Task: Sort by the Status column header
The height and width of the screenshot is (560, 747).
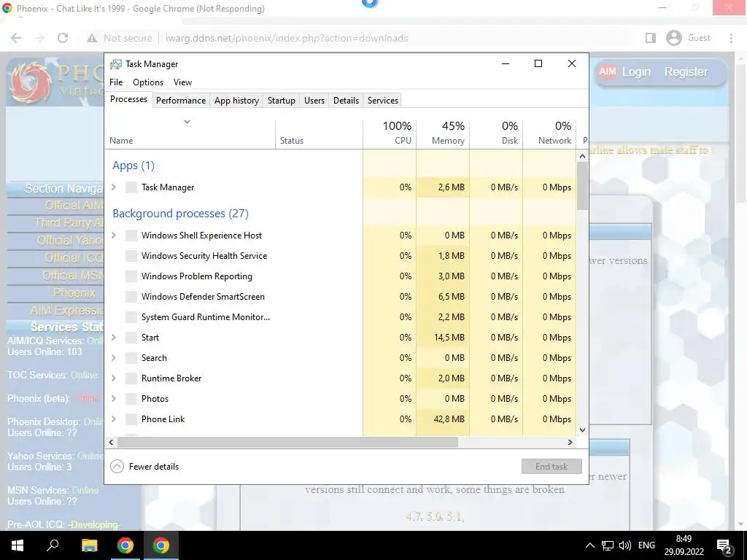Action: [x=320, y=133]
